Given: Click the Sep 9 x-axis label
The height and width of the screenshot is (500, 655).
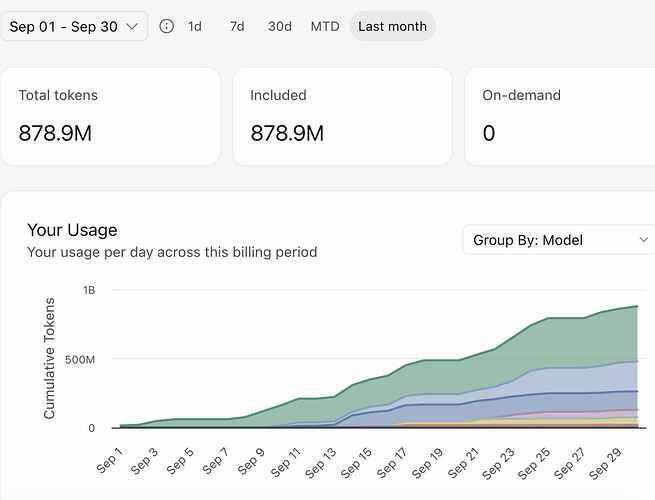Looking at the screenshot, I should click(x=251, y=461).
